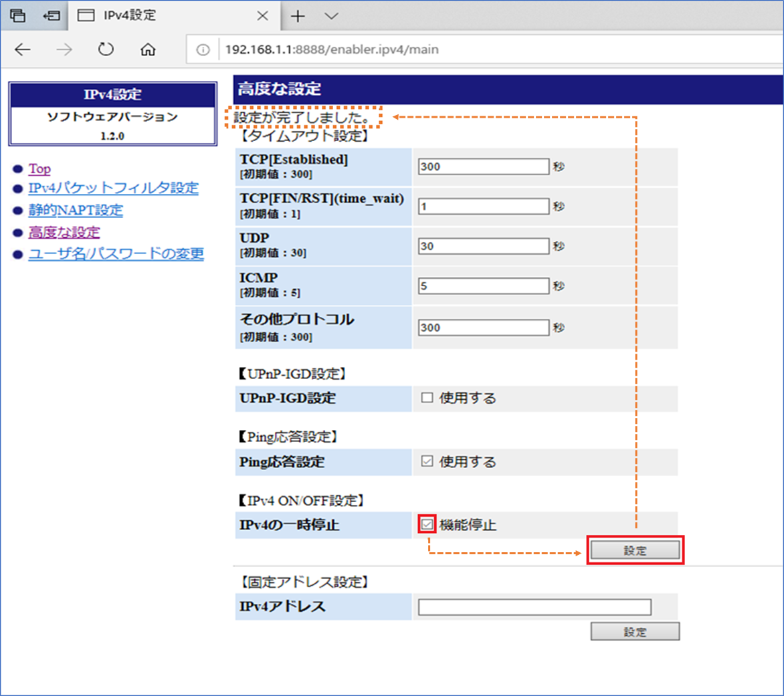Expand the tab list chevron

331,16
